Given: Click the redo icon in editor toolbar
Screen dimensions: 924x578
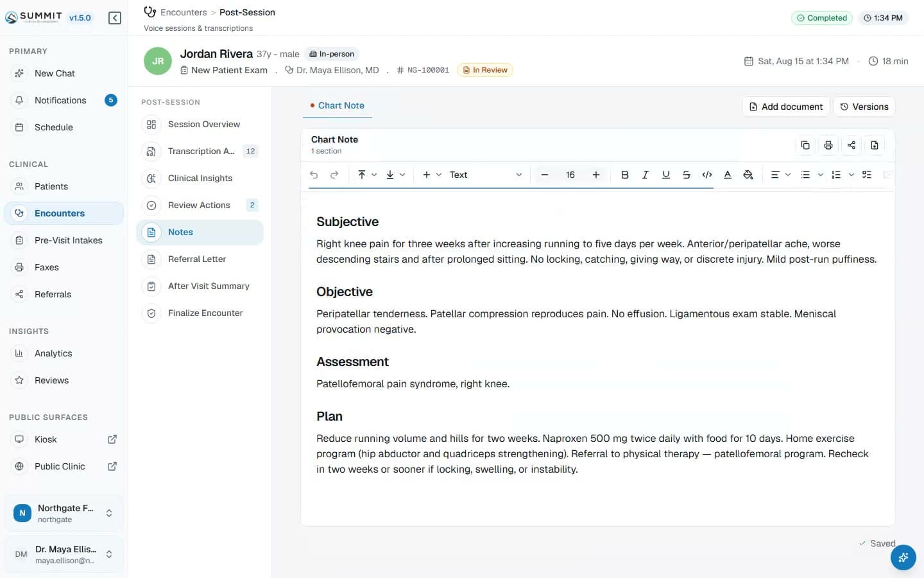Looking at the screenshot, I should pyautogui.click(x=334, y=175).
